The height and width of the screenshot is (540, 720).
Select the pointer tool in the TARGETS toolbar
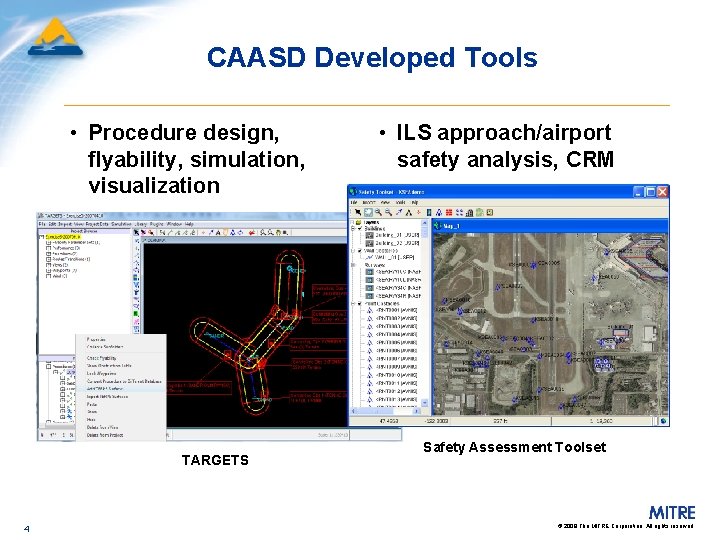[136, 232]
